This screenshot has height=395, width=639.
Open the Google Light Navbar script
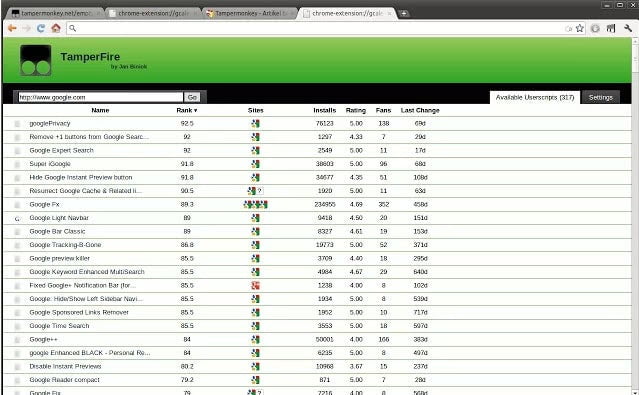tap(59, 218)
